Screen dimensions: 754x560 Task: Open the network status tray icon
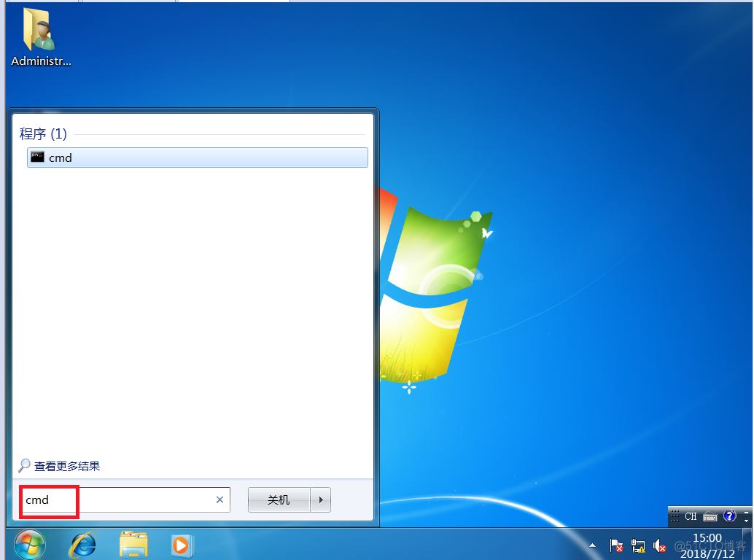point(638,545)
